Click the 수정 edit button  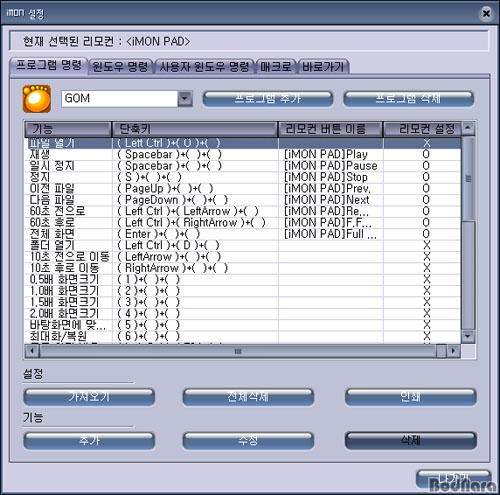(248, 441)
